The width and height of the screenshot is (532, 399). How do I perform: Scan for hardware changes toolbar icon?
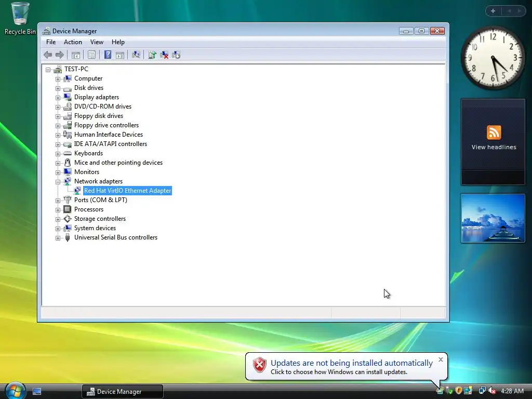coord(136,55)
